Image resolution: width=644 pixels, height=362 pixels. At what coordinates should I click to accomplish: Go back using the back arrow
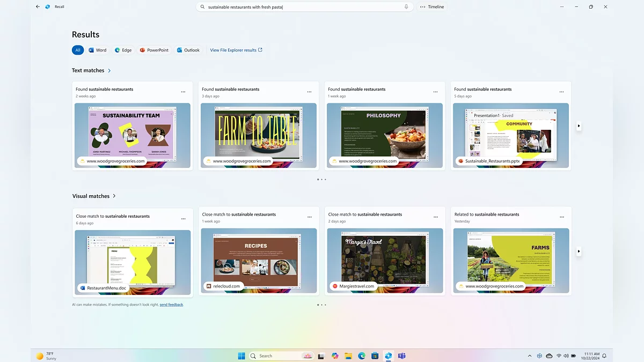pyautogui.click(x=38, y=7)
